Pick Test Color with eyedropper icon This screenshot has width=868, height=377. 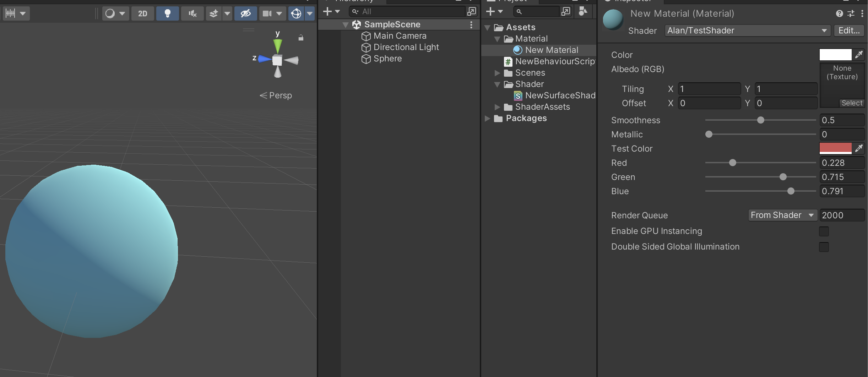(859, 148)
